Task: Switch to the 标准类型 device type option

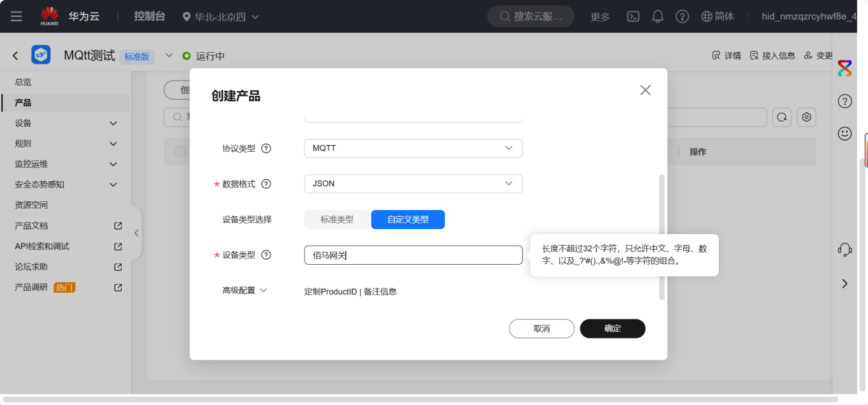Action: pyautogui.click(x=336, y=219)
